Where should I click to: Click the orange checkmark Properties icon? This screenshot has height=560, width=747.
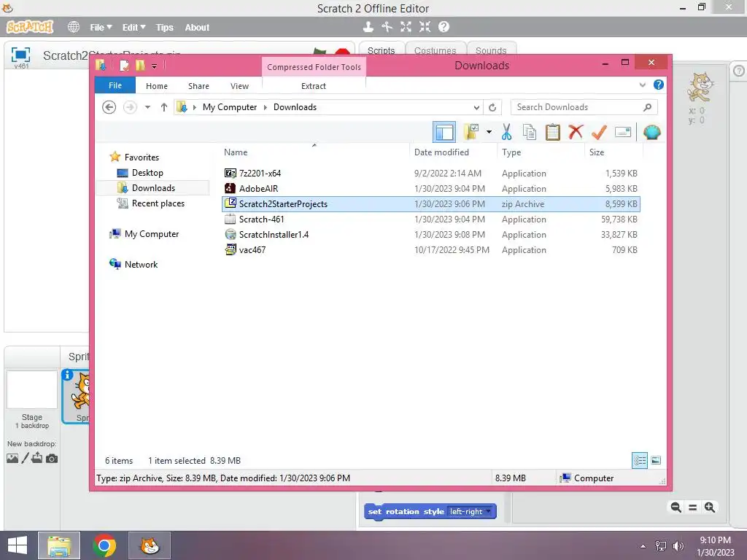coord(599,132)
